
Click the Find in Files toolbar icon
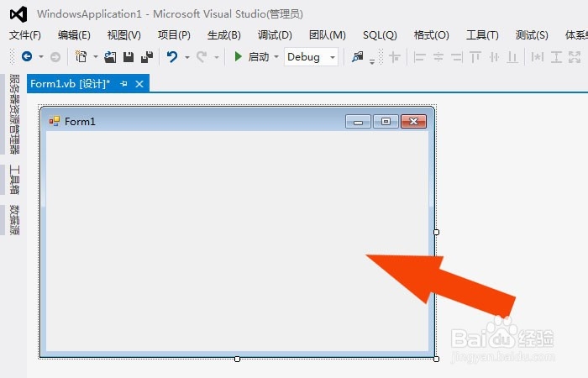357,57
